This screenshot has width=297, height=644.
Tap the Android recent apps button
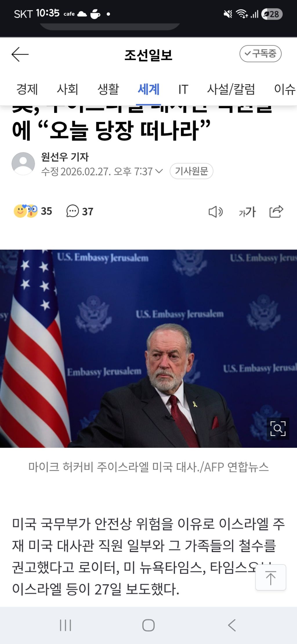tap(65, 625)
